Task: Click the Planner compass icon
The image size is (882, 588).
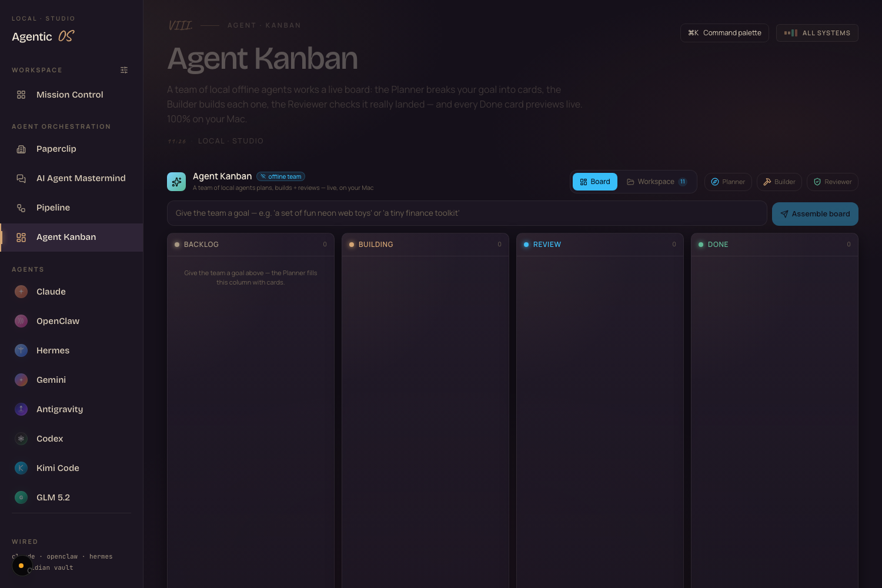Action: click(715, 182)
